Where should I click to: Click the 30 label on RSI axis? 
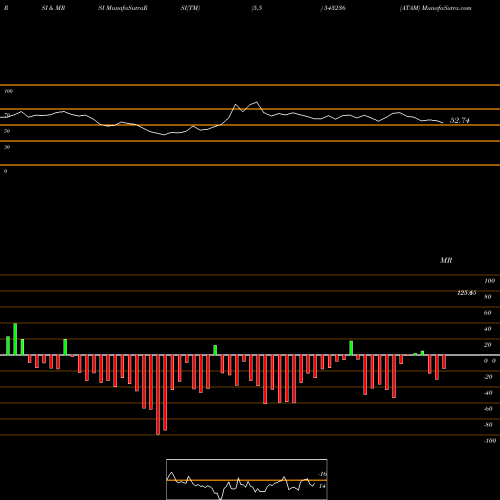(x=7, y=147)
